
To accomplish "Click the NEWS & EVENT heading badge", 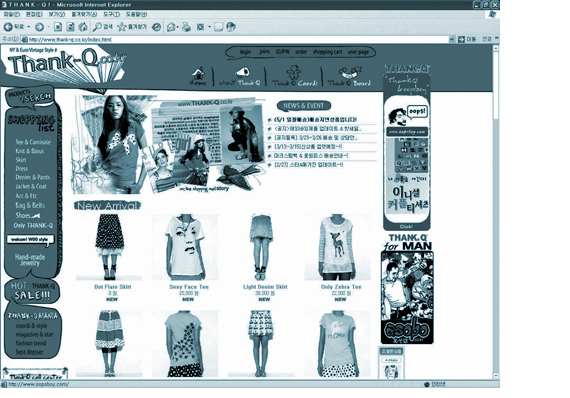I will click(x=304, y=106).
